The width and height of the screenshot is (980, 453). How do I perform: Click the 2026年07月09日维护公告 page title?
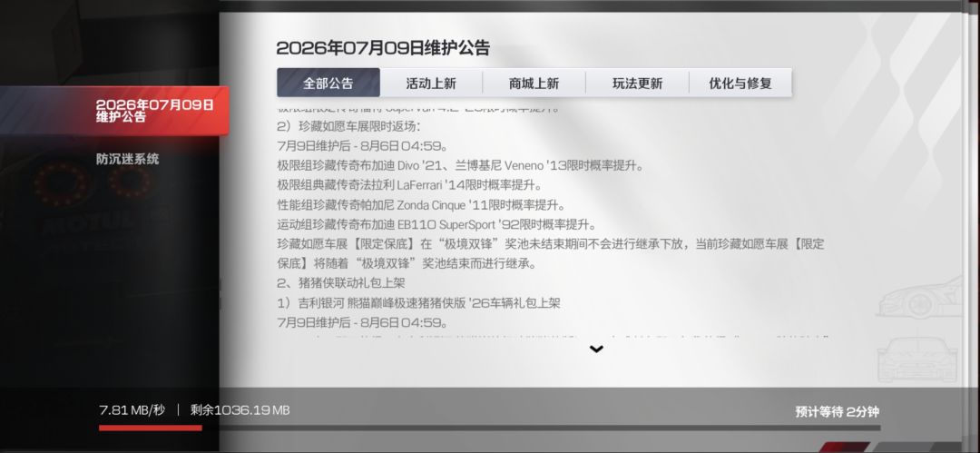tap(383, 47)
